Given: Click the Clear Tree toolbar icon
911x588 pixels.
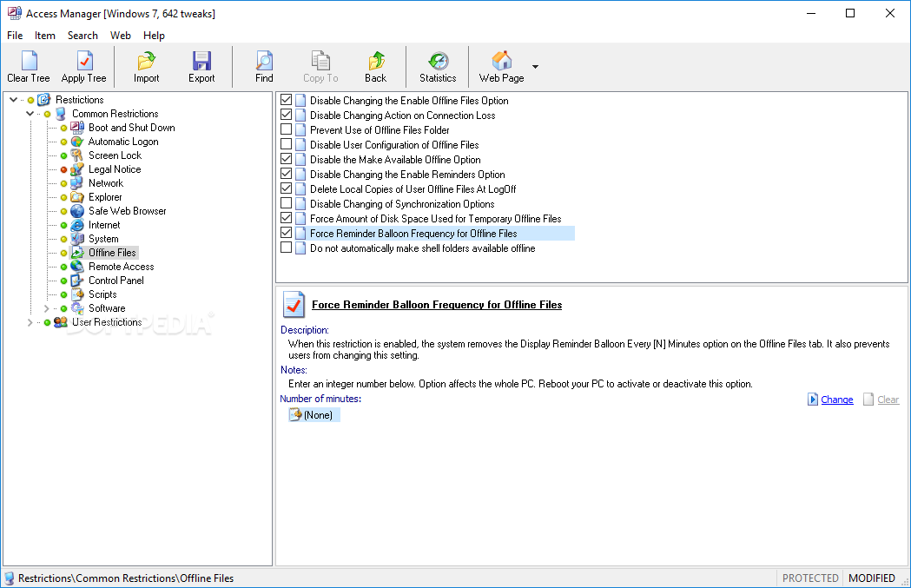Looking at the screenshot, I should [29, 61].
